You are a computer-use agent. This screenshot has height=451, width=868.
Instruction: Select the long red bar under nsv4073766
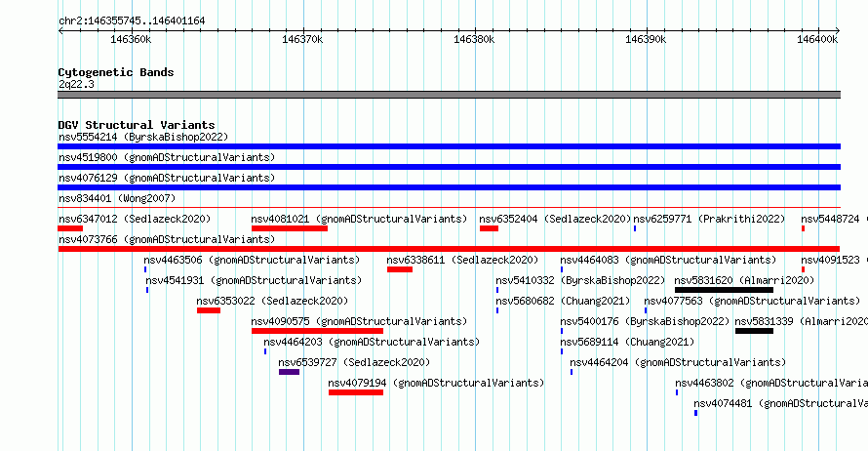tap(449, 249)
